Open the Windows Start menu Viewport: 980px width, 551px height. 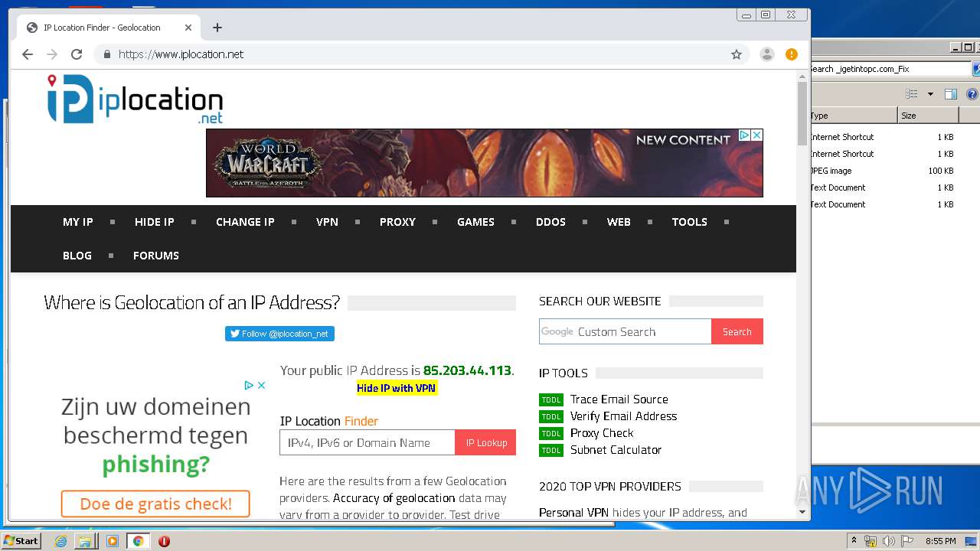click(21, 541)
